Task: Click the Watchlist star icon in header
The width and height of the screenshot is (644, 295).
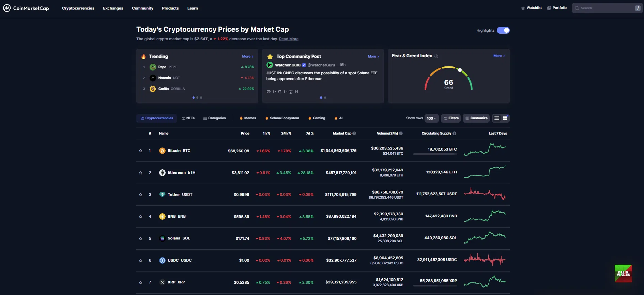Action: click(x=523, y=8)
